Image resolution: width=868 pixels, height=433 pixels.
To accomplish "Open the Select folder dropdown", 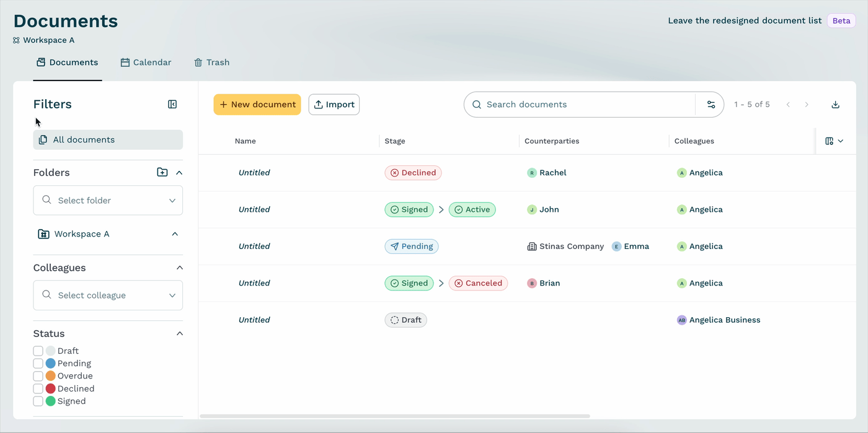I will 108,201.
